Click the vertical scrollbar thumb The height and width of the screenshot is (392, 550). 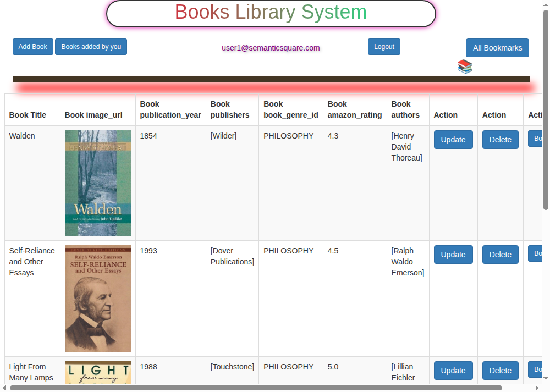coord(546,110)
